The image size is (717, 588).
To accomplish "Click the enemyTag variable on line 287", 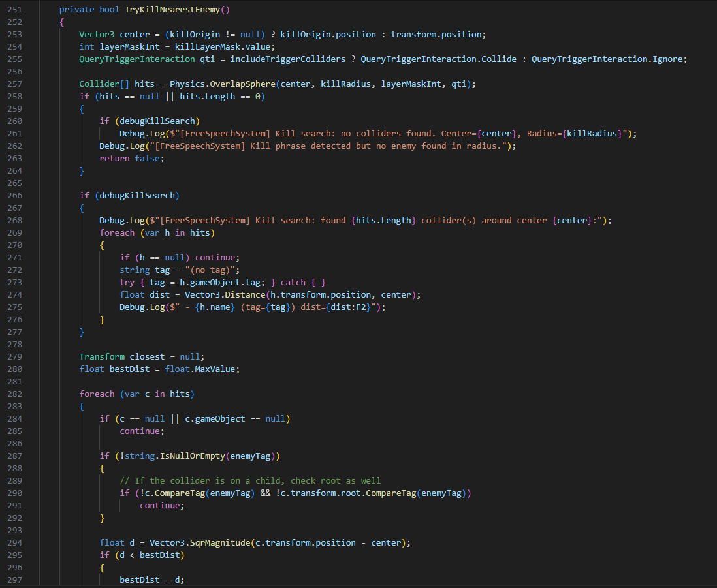I will pos(251,456).
